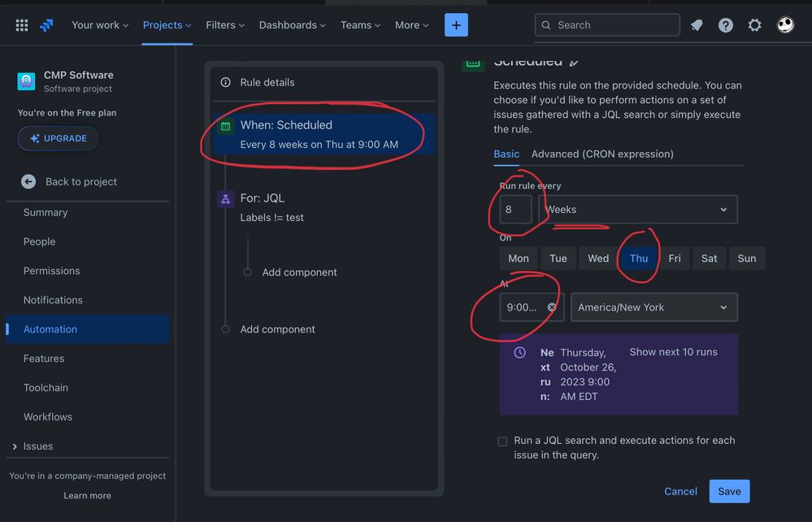The height and width of the screenshot is (522, 812).
Task: Click the bottom Add component
Action: pyautogui.click(x=277, y=329)
